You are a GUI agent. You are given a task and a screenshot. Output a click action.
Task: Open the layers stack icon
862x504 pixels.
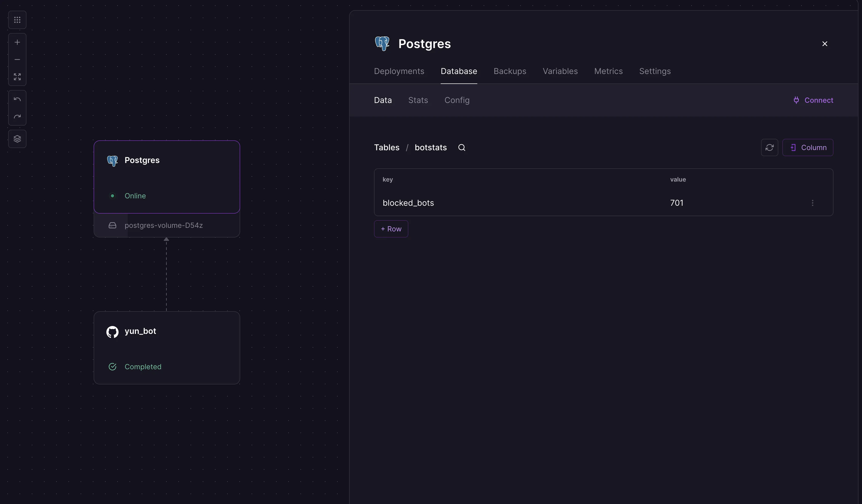click(17, 139)
